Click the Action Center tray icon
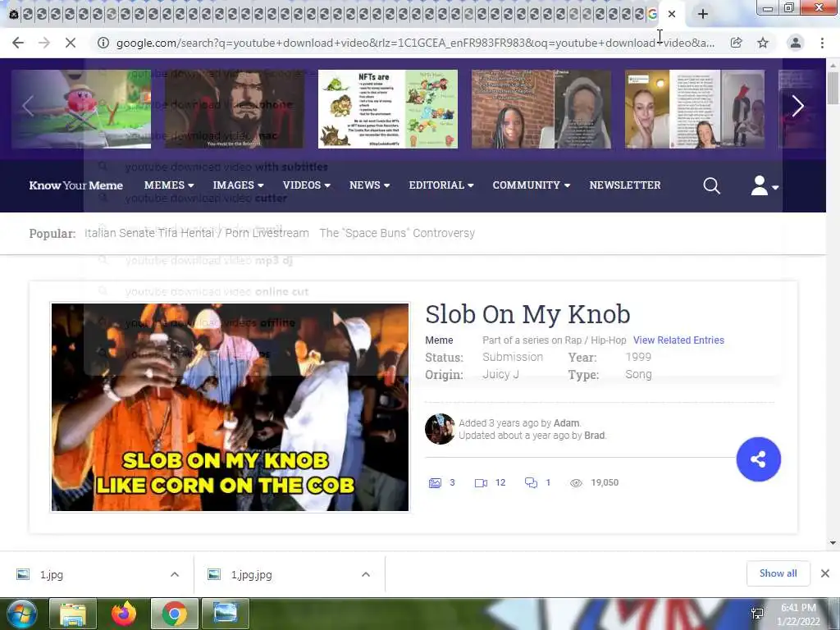 (757, 614)
